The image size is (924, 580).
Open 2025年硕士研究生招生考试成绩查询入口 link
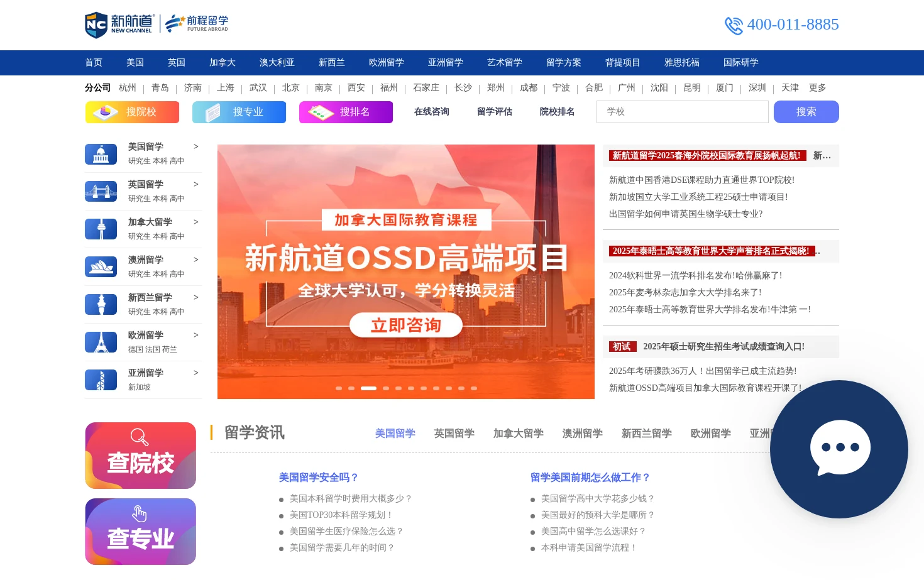point(723,347)
